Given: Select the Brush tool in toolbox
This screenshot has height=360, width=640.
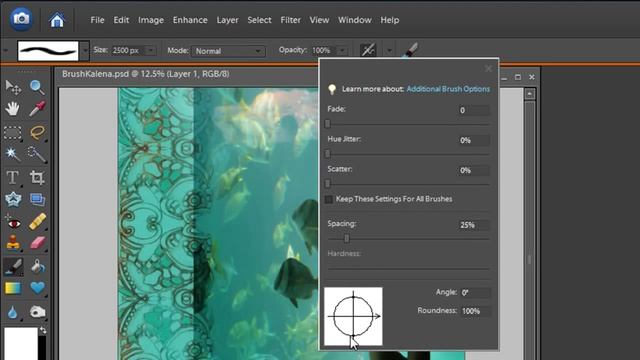Looking at the screenshot, I should click(13, 267).
